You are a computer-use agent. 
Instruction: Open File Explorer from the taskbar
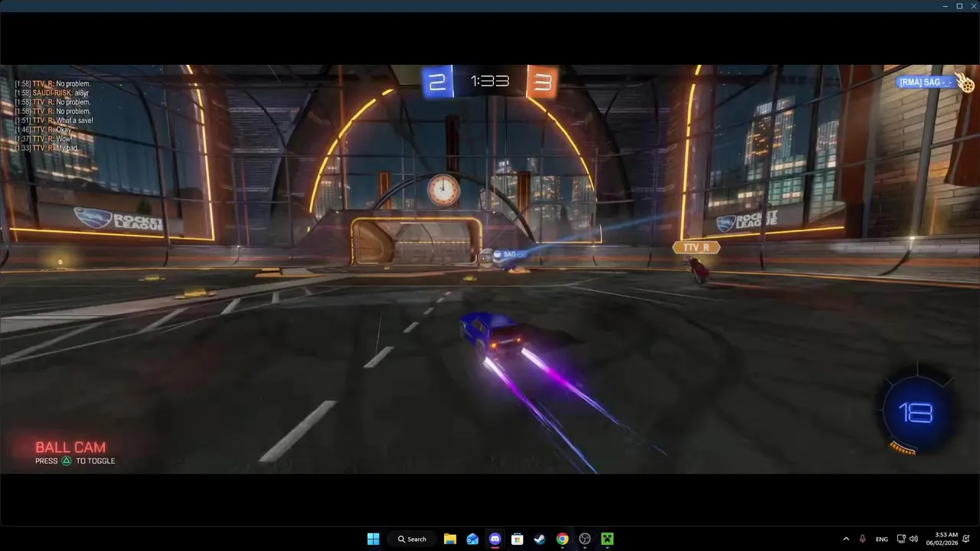(x=450, y=539)
